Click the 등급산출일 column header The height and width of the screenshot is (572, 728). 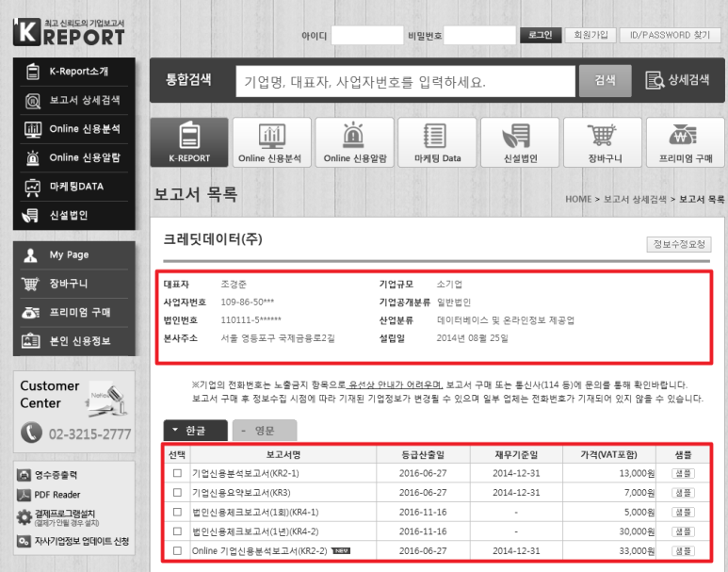pos(423,454)
